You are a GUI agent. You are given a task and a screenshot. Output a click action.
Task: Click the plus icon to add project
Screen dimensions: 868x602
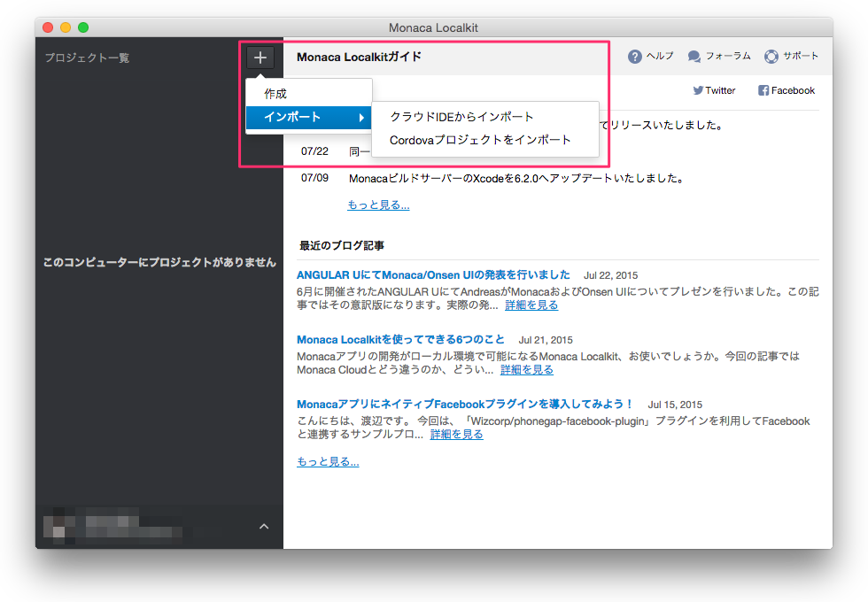click(x=260, y=58)
